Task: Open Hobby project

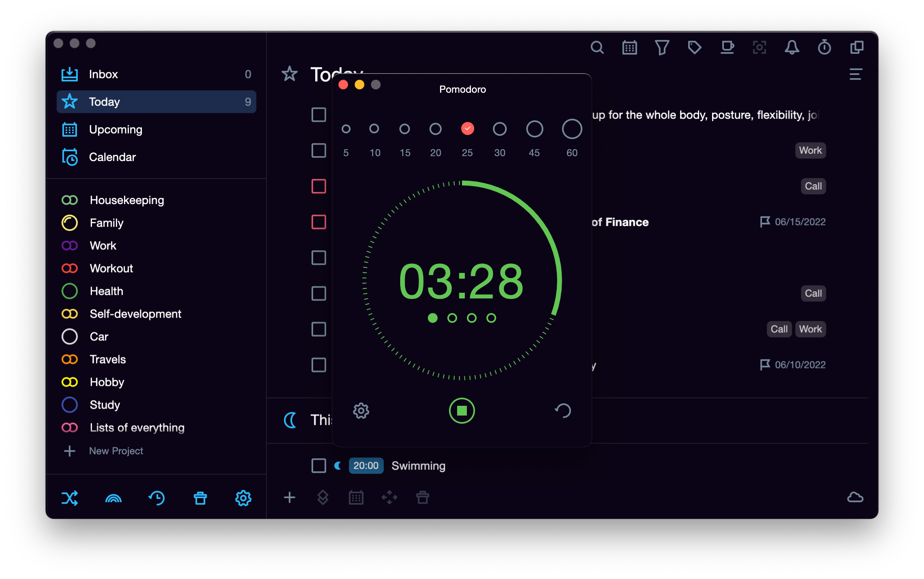Action: coord(157,382)
